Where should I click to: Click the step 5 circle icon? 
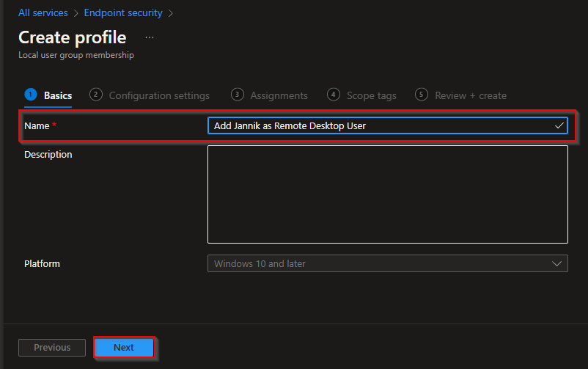(421, 95)
